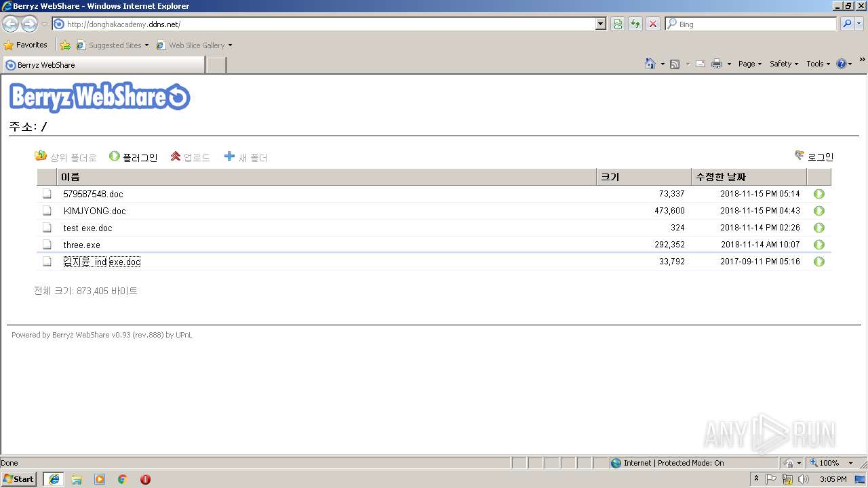The width and height of the screenshot is (868, 488).
Task: Check the box for KIMJYONG.doc
Action: pyautogui.click(x=47, y=211)
